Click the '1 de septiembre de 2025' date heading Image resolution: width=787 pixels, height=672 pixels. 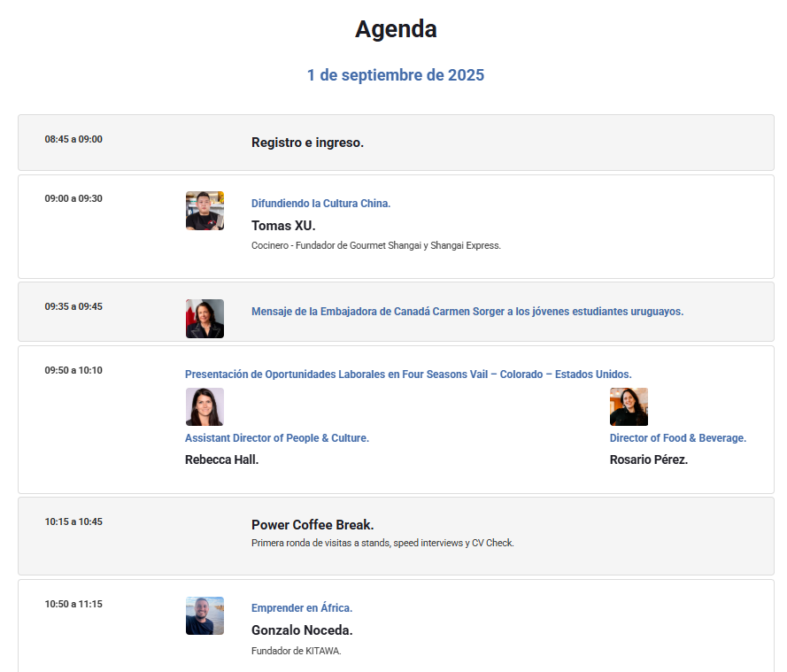(396, 74)
